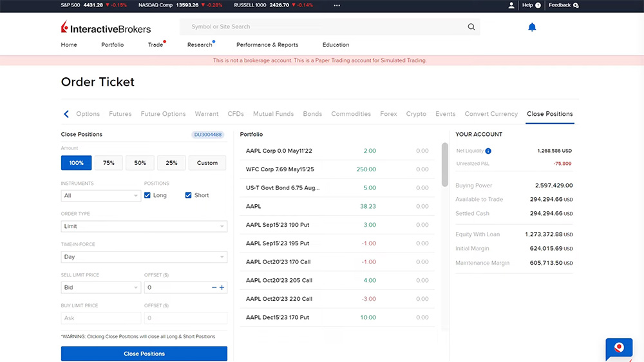This screenshot has width=644, height=362.
Task: Select the Close Positions tab
Action: pyautogui.click(x=550, y=114)
